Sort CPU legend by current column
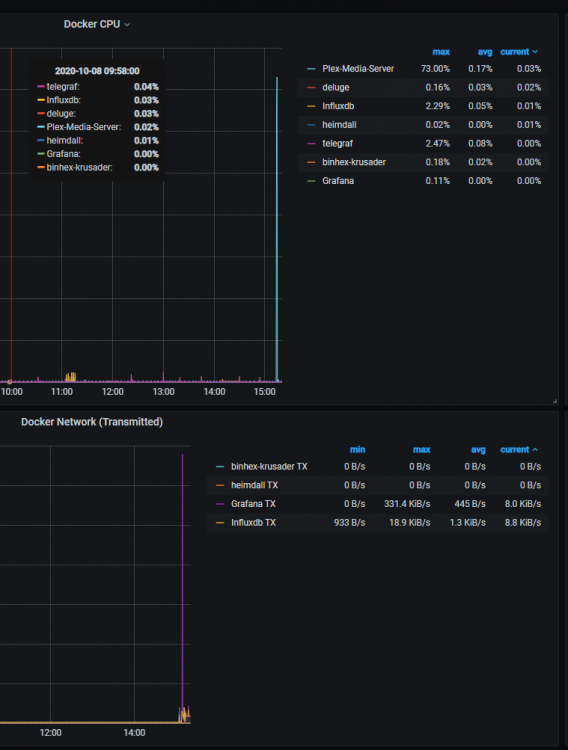The image size is (568, 750). click(519, 52)
